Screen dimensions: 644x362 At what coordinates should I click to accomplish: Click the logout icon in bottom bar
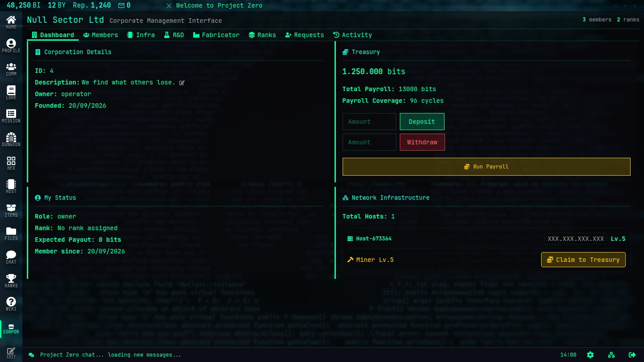pyautogui.click(x=632, y=355)
